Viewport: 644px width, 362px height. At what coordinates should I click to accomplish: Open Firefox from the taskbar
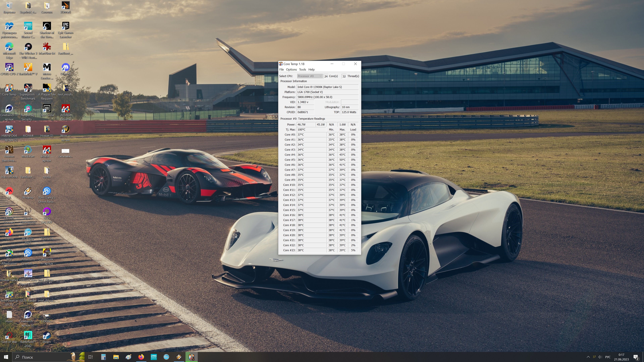(141, 357)
